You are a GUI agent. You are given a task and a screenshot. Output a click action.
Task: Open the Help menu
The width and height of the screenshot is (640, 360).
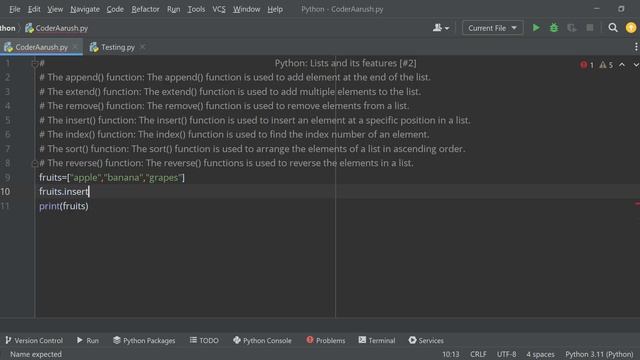[x=275, y=9]
